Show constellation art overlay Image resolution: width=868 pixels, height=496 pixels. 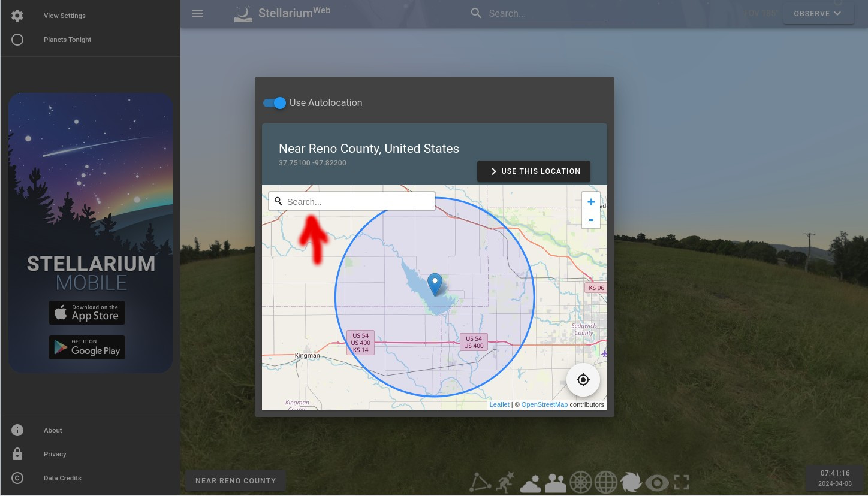505,482
